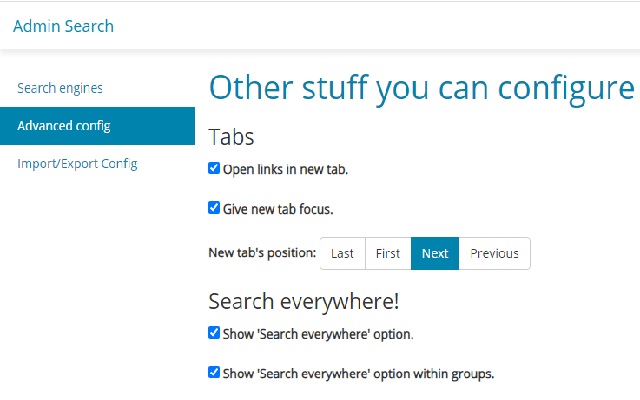Toggle 'Search everywhere' option within groups checkbox

(214, 372)
